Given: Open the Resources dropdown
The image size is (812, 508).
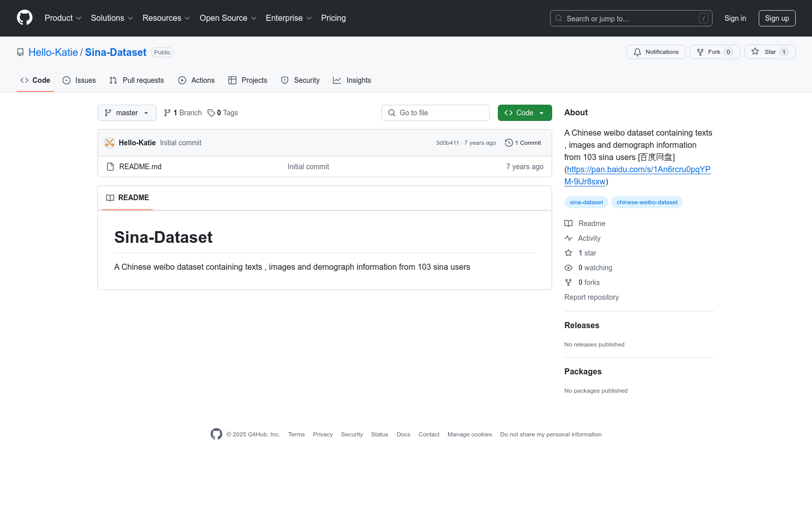Looking at the screenshot, I should 166,18.
